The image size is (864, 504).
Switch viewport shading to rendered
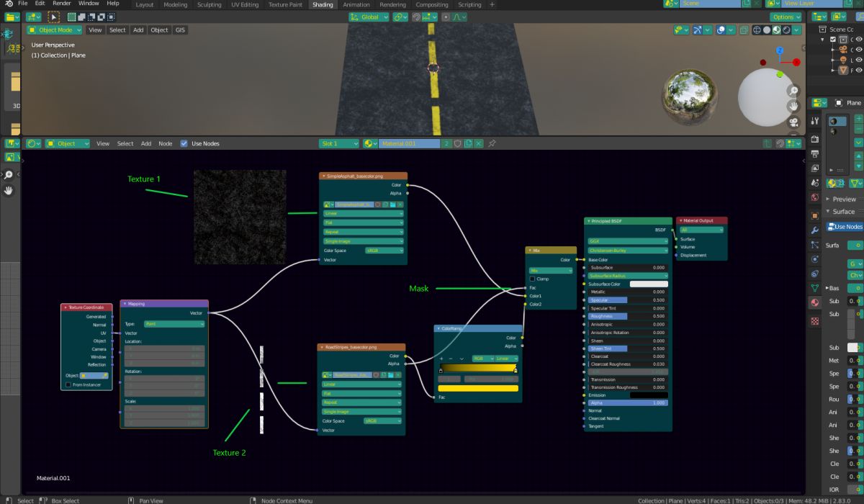click(x=786, y=30)
